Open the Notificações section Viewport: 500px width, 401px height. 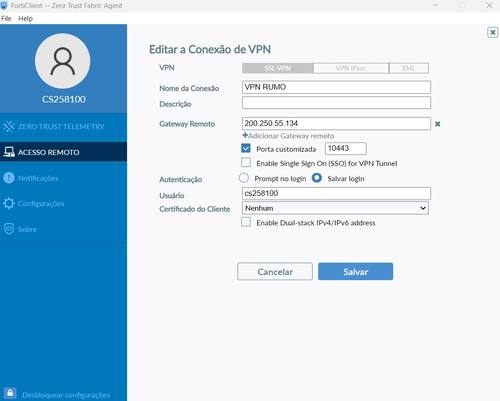tap(63, 178)
